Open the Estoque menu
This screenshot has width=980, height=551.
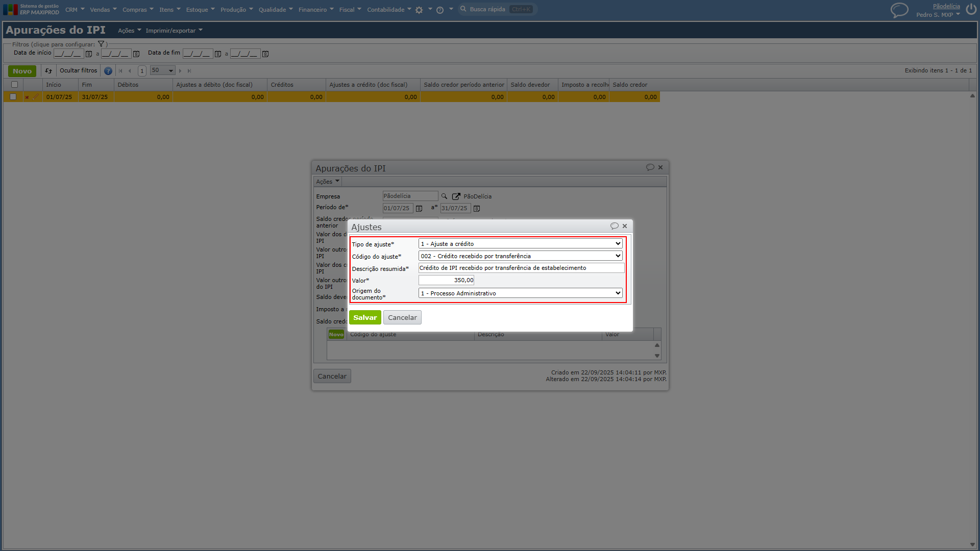[x=201, y=10]
